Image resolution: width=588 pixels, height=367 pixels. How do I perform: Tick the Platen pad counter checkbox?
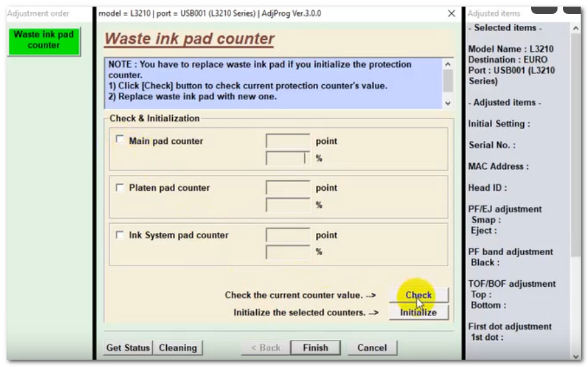(120, 187)
